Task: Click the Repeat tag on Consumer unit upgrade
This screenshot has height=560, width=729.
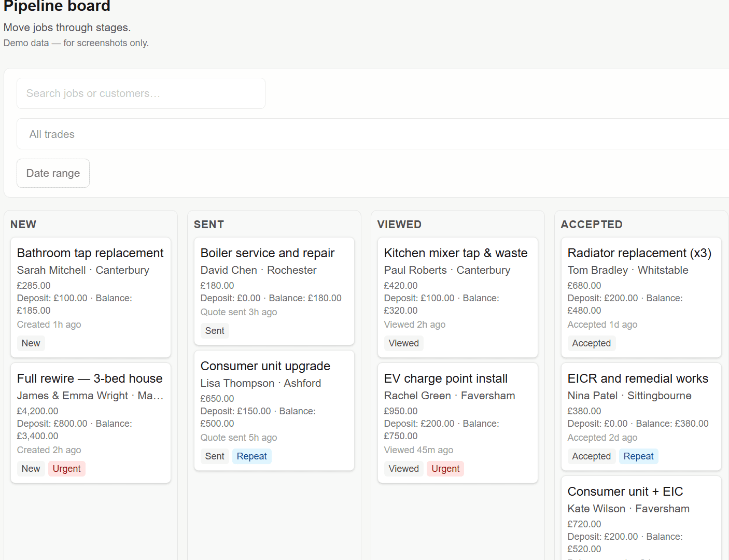Action: coord(251,456)
